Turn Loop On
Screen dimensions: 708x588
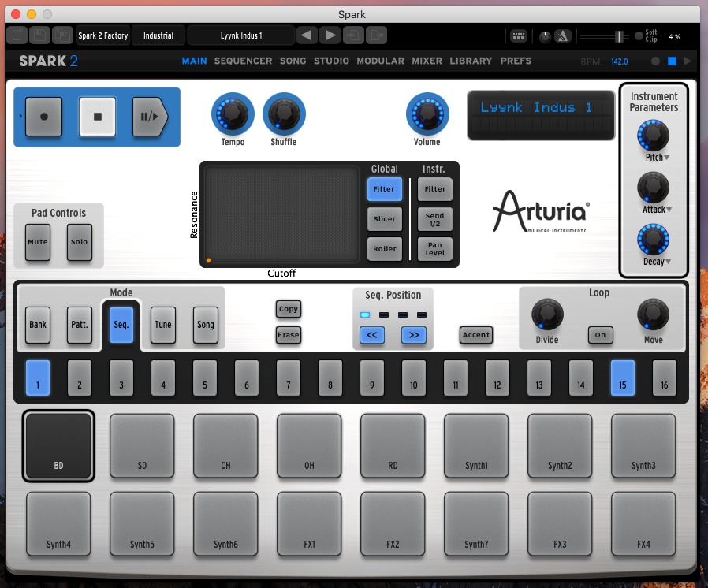pos(600,335)
